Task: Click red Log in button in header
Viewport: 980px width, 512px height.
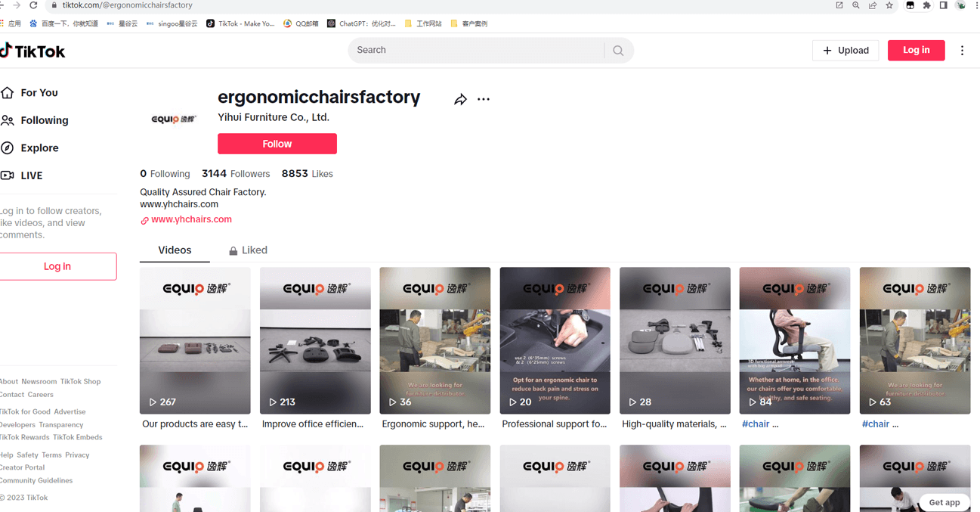Action: click(x=916, y=50)
